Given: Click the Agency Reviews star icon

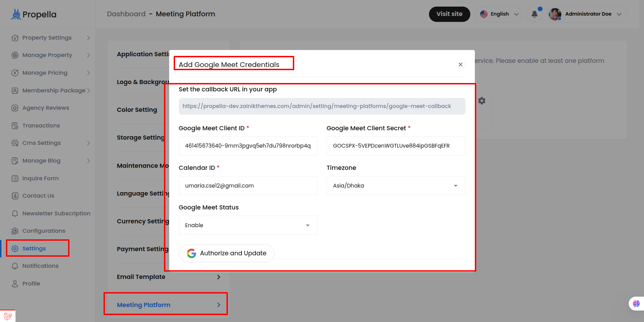Looking at the screenshot, I should point(15,108).
